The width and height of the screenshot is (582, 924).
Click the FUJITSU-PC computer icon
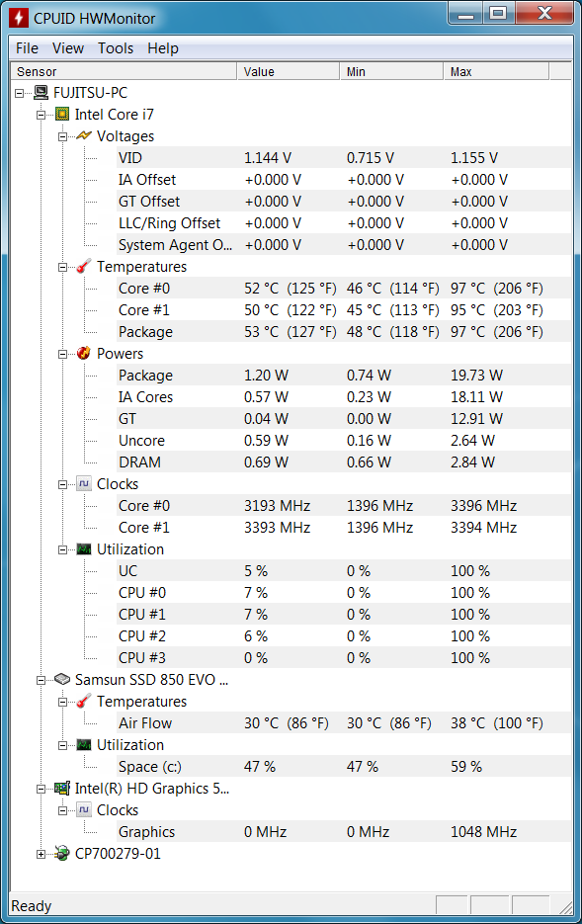point(41,93)
